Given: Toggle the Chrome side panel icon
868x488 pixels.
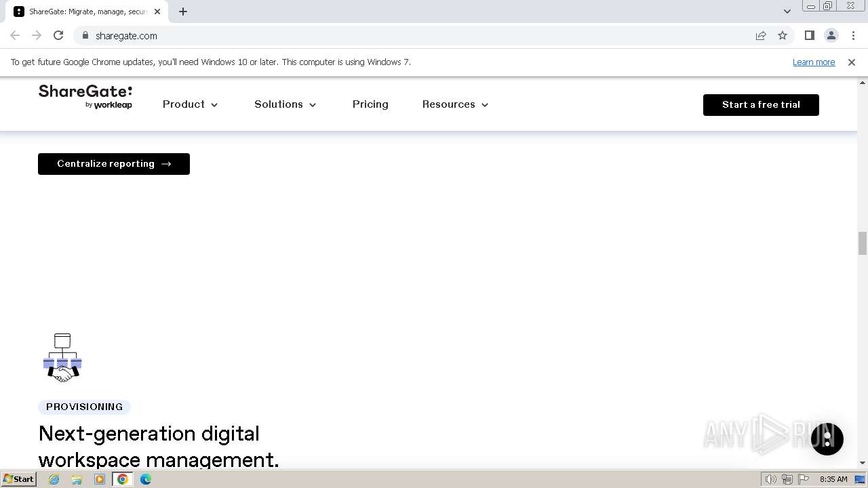Looking at the screenshot, I should pos(809,35).
